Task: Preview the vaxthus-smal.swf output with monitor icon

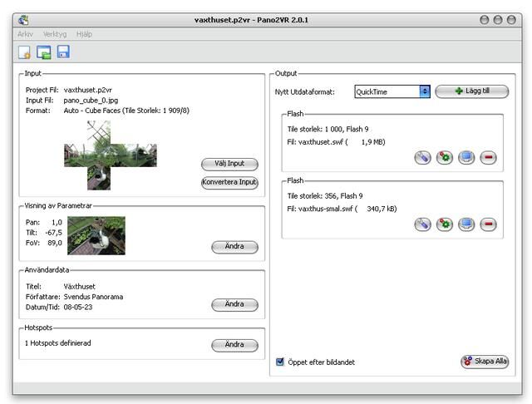Action: pos(466,224)
